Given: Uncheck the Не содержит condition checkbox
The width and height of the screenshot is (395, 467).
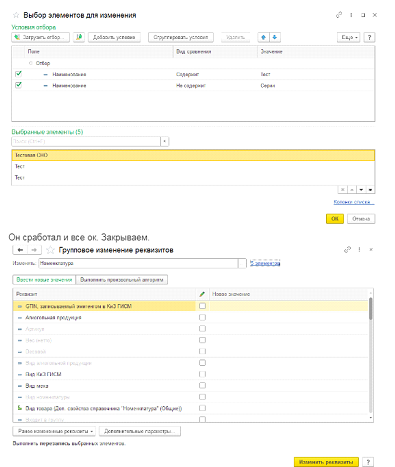Looking at the screenshot, I should (18, 85).
